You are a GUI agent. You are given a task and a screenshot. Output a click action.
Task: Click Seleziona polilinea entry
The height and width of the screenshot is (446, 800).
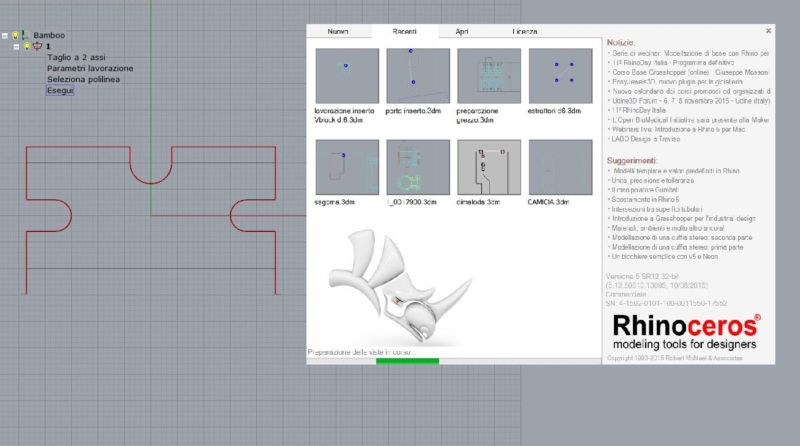(x=83, y=79)
